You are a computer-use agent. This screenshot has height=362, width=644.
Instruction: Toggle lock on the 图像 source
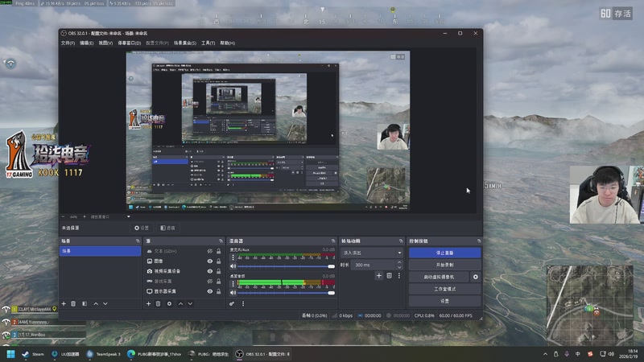(x=218, y=261)
